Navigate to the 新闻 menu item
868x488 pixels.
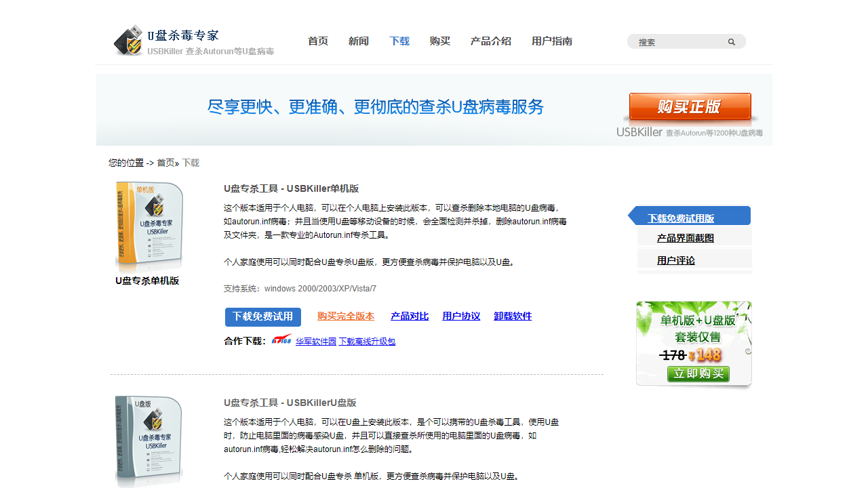359,41
